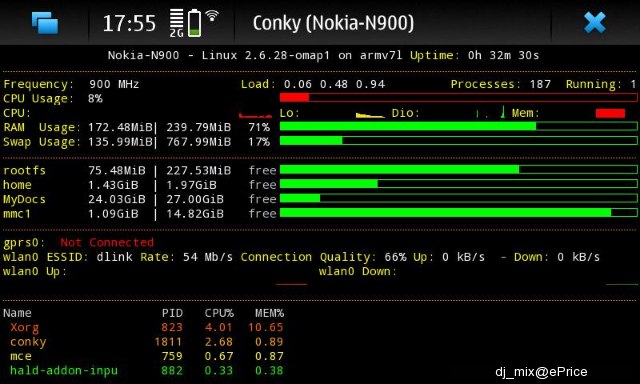Tap the 2G signal strength icon

point(177,23)
